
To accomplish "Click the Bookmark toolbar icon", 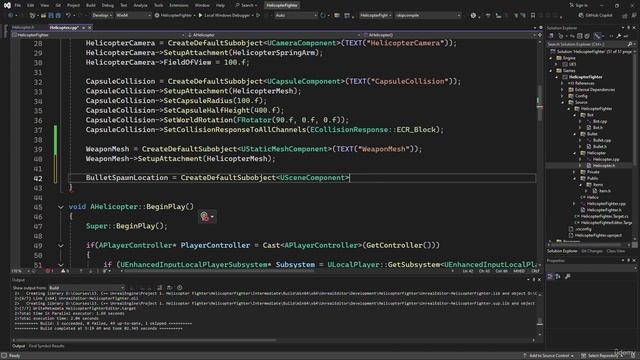I will (533, 16).
